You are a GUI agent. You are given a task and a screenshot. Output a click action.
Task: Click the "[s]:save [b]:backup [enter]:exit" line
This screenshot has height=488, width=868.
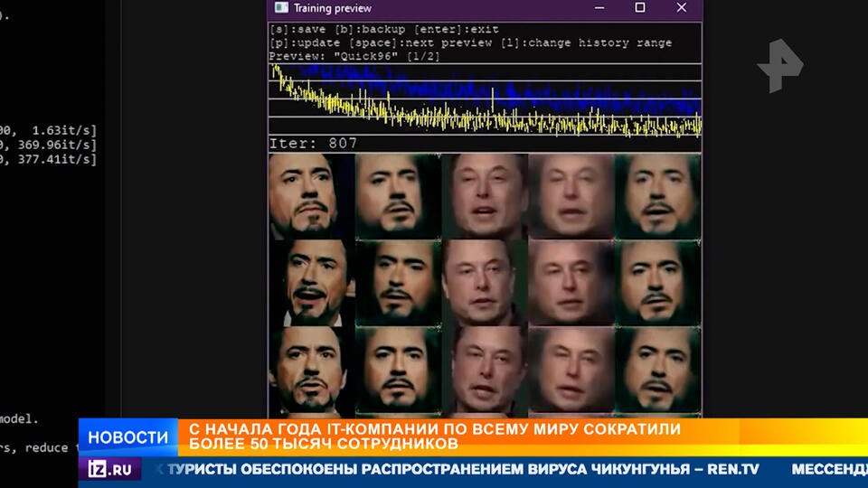coord(384,29)
